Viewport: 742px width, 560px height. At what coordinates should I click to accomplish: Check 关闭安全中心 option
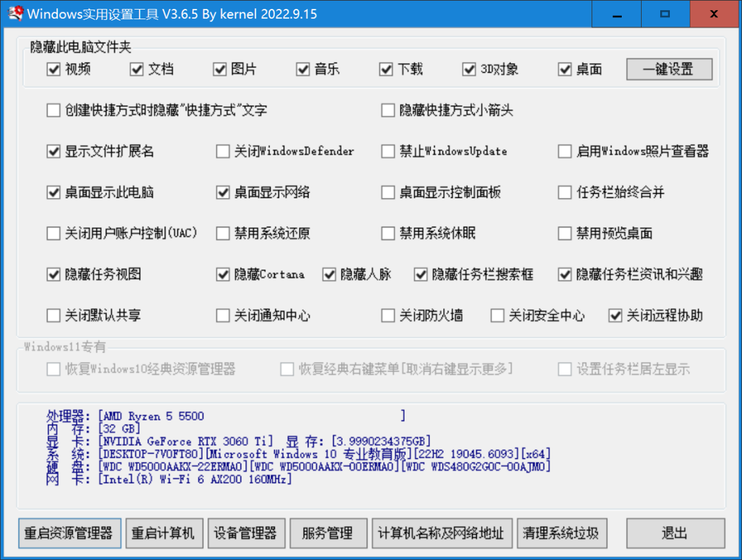click(x=497, y=315)
